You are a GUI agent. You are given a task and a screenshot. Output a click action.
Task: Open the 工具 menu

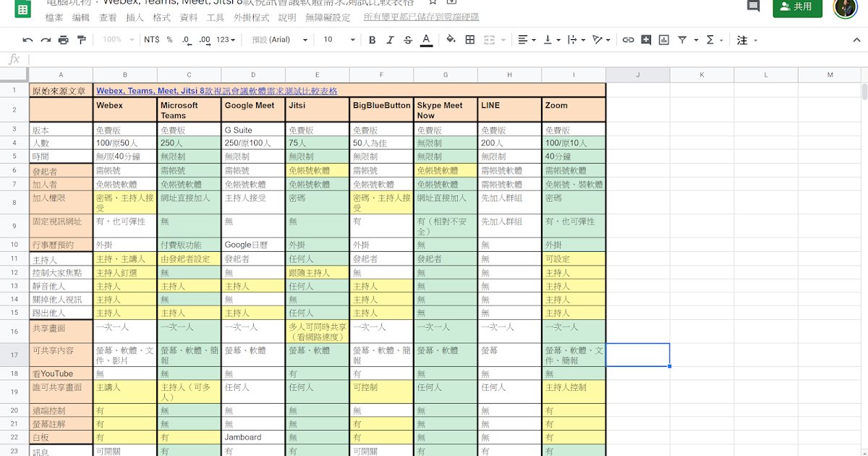[216, 17]
